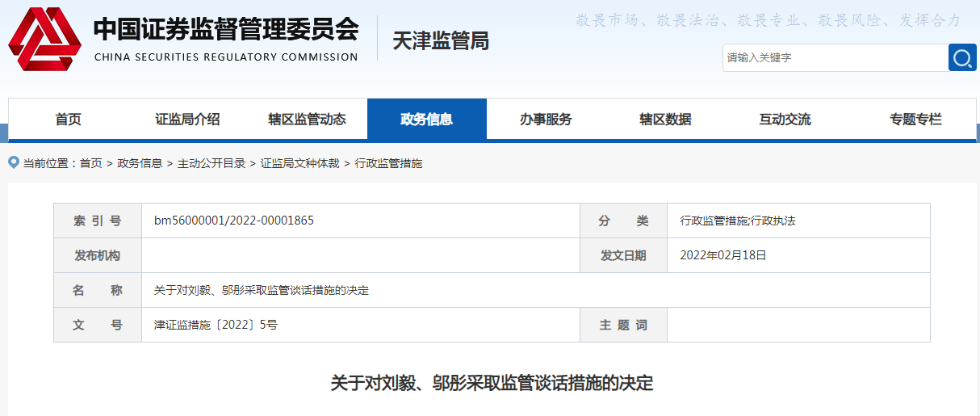
Task: Click the English CHINA SECURITIES REGULATORY COMMISSION text
Action: [226, 57]
